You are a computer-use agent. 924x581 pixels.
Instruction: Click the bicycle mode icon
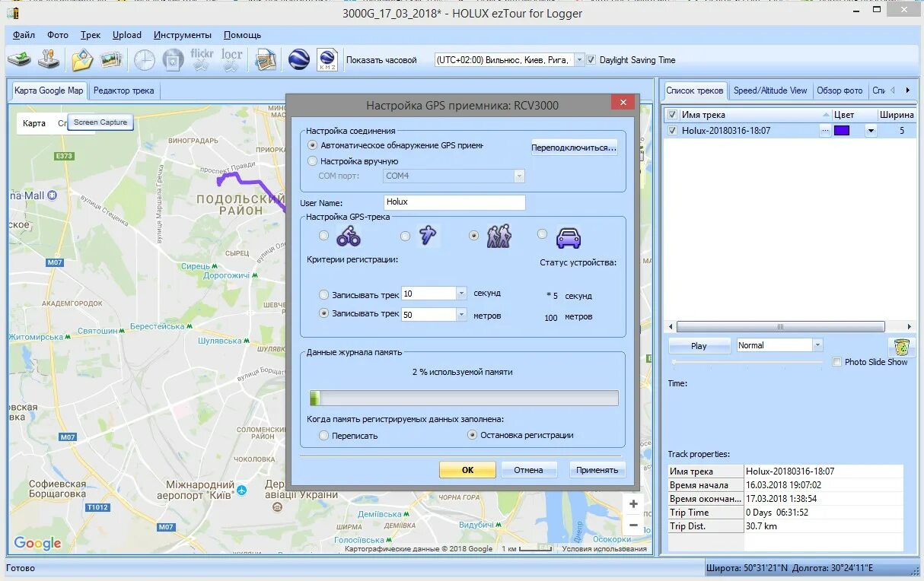pos(349,237)
